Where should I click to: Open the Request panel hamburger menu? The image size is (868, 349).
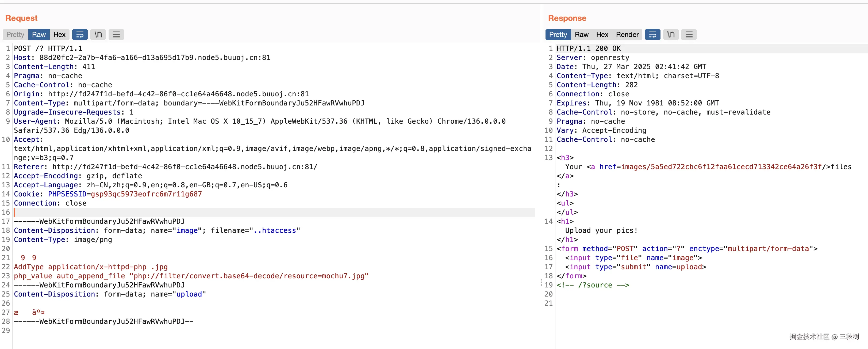(116, 35)
